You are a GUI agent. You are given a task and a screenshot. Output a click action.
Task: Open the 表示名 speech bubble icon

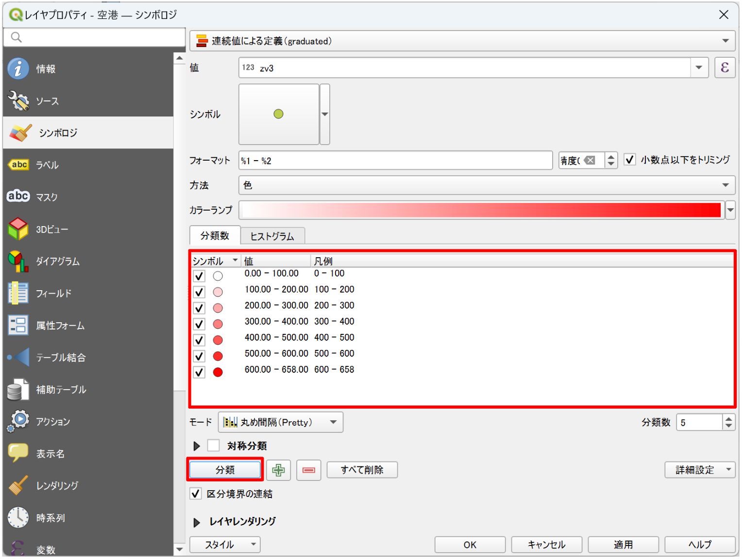click(18, 453)
